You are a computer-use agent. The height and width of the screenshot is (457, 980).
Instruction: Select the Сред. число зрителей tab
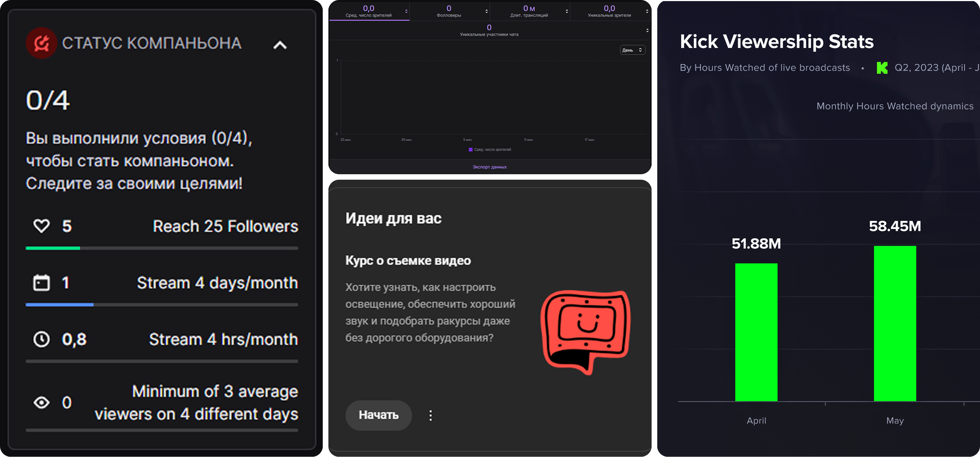[x=368, y=11]
